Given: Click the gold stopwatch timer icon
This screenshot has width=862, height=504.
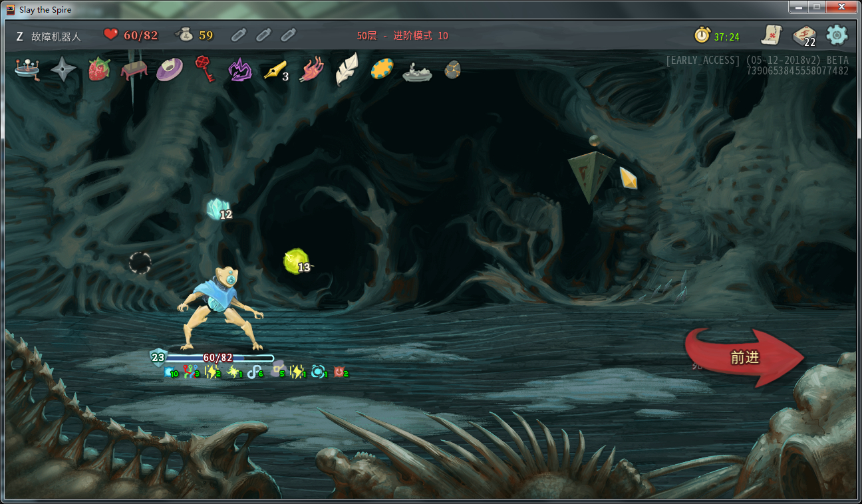Looking at the screenshot, I should coord(702,35).
